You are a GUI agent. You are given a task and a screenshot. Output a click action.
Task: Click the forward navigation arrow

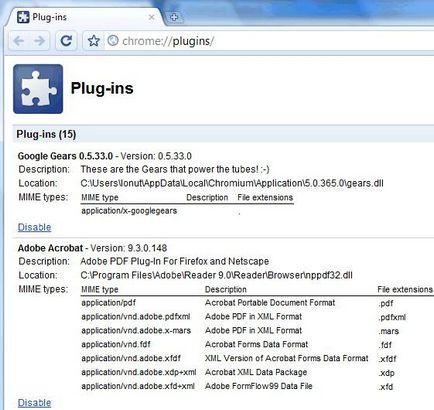[39, 41]
